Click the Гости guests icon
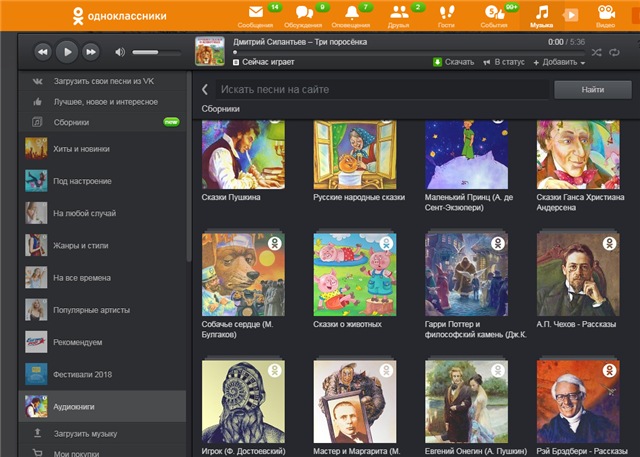This screenshot has width=640, height=457. pyautogui.click(x=445, y=14)
